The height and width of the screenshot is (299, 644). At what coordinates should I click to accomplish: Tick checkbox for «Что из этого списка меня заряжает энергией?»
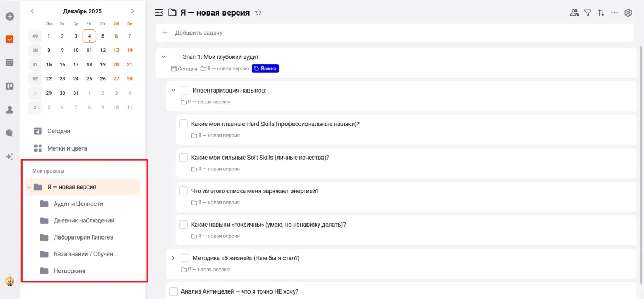(x=184, y=191)
